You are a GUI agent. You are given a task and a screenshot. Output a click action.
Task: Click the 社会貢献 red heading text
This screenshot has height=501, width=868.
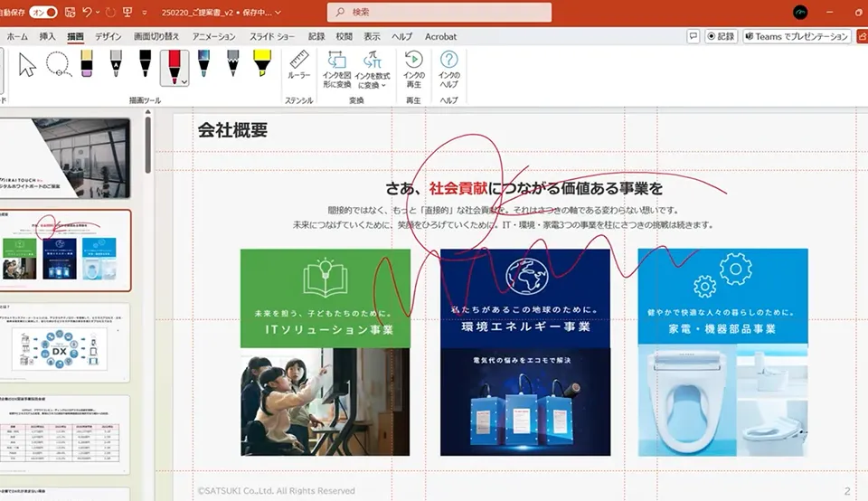[458, 188]
